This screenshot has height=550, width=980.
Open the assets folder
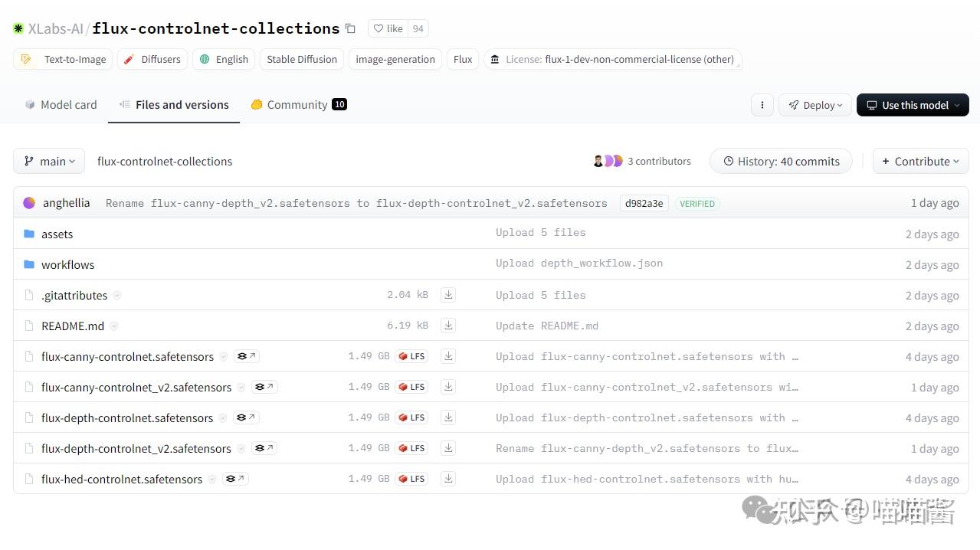click(x=57, y=234)
